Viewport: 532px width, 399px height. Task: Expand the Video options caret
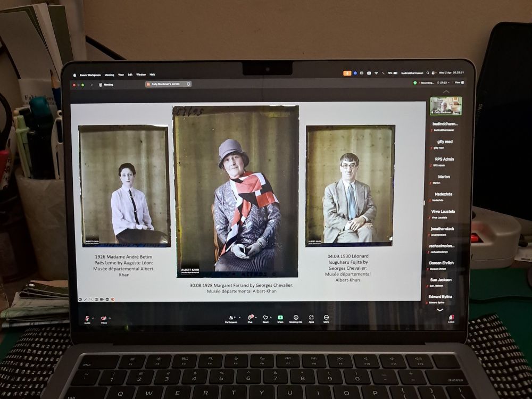[x=110, y=318]
